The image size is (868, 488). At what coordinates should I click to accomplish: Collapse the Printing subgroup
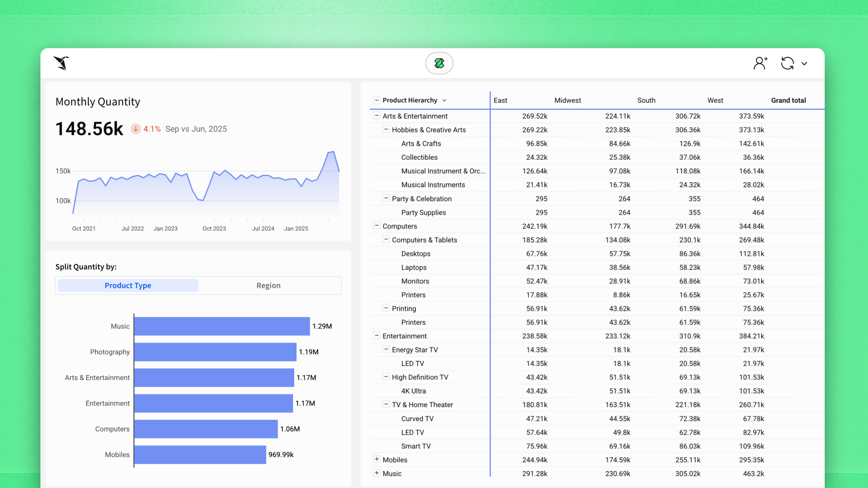tap(386, 308)
